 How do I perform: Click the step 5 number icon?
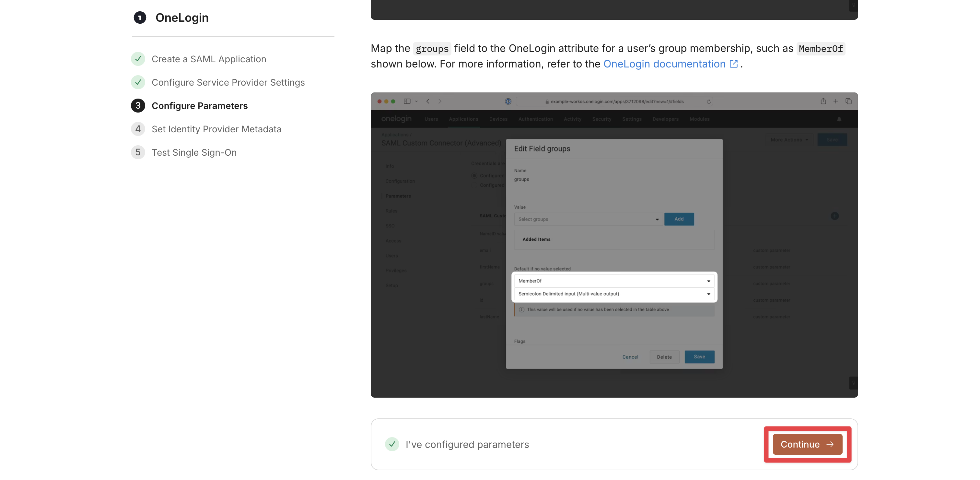138,152
